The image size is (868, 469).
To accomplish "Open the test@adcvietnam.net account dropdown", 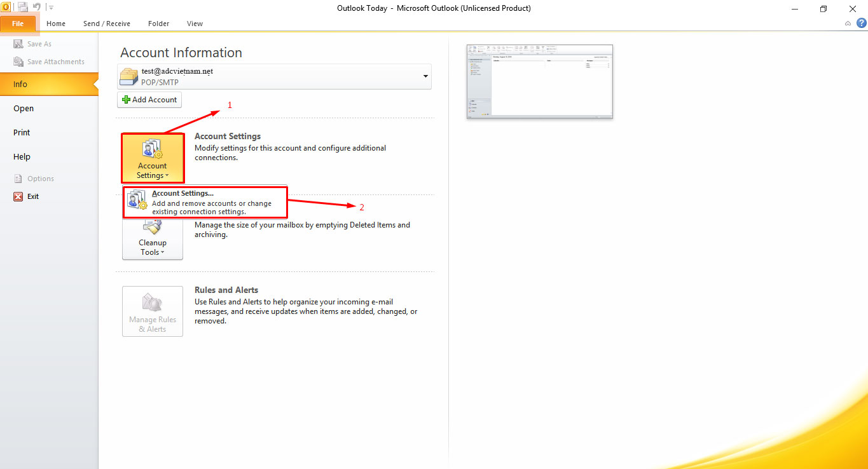I will [274, 76].
